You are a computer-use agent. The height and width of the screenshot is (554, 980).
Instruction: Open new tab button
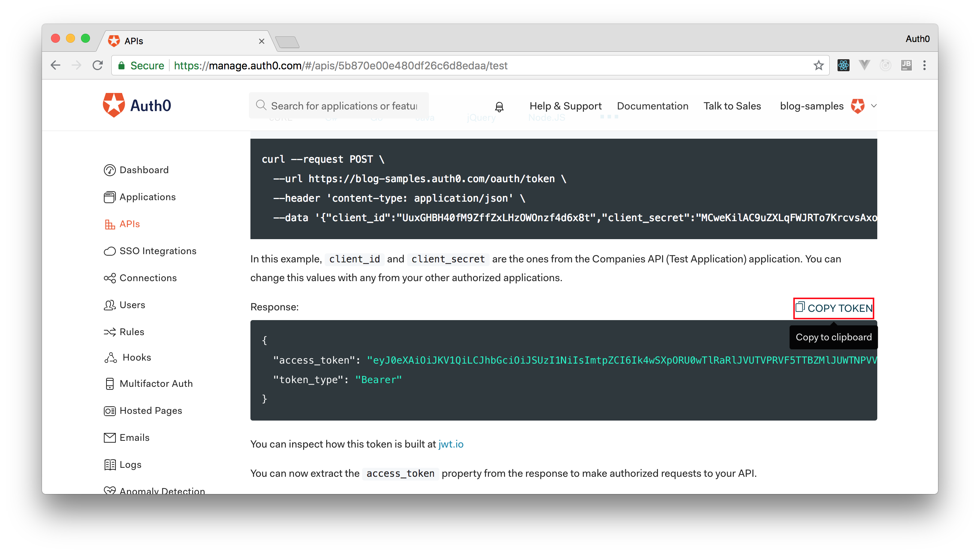[287, 42]
